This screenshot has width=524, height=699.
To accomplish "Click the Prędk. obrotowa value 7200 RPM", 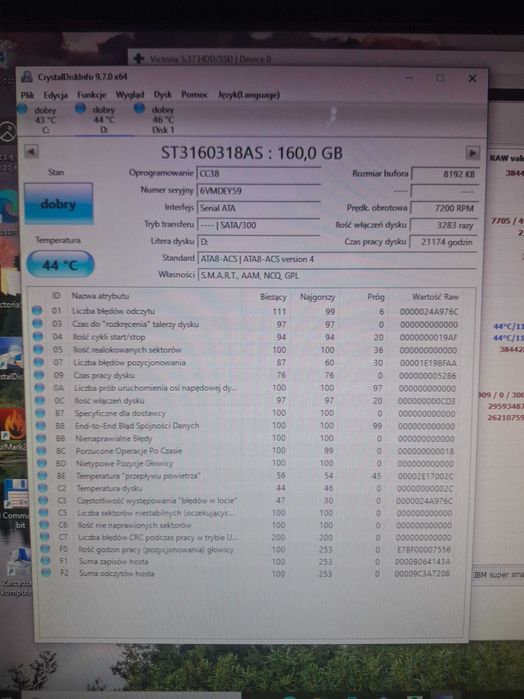I will (444, 208).
